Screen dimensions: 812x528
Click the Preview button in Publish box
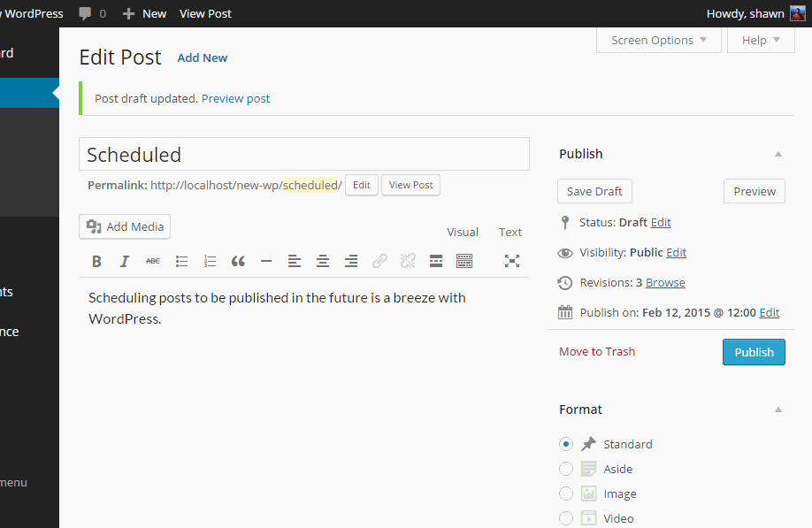pyautogui.click(x=755, y=192)
